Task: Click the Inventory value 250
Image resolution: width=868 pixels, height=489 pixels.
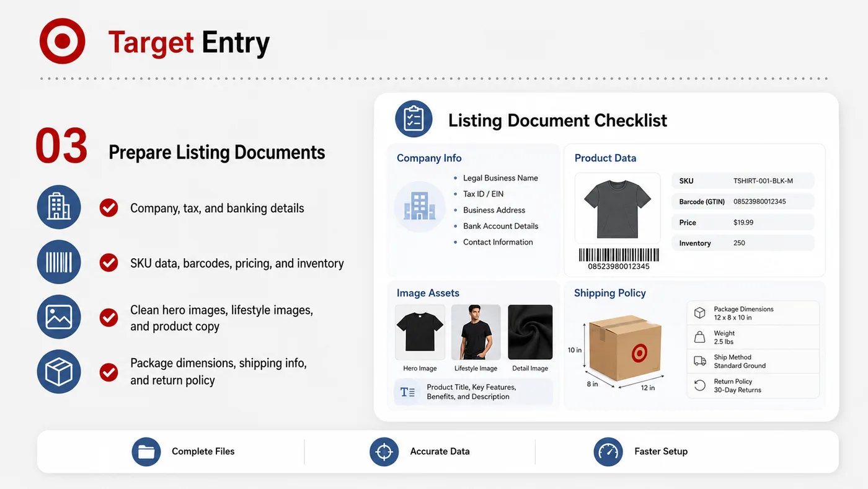Action: (739, 243)
